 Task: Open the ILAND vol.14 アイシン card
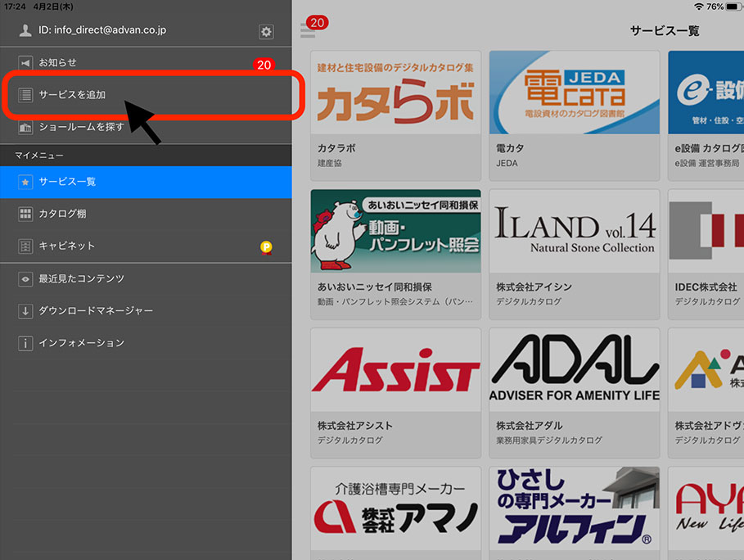[x=574, y=255]
